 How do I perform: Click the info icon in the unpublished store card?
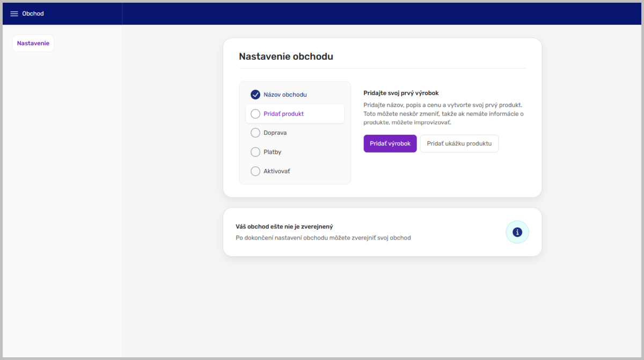pyautogui.click(x=517, y=232)
